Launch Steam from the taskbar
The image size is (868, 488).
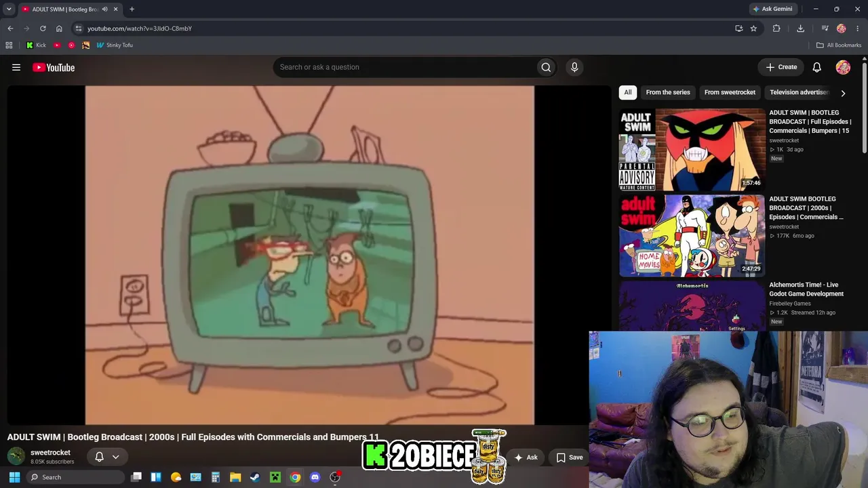pos(255,477)
